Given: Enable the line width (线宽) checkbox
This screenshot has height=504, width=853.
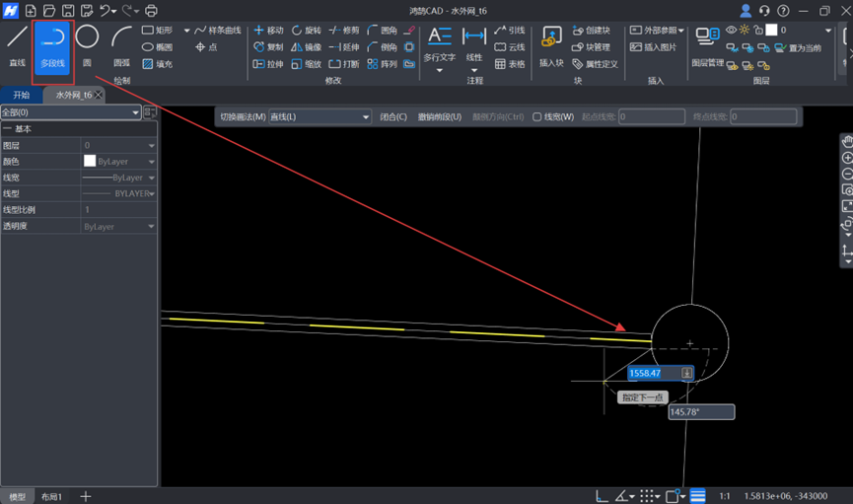Looking at the screenshot, I should tap(537, 117).
